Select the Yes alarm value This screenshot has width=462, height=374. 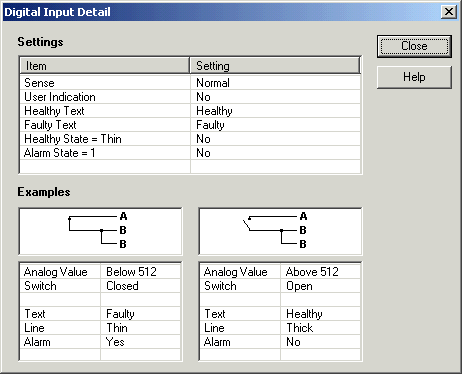(x=115, y=342)
